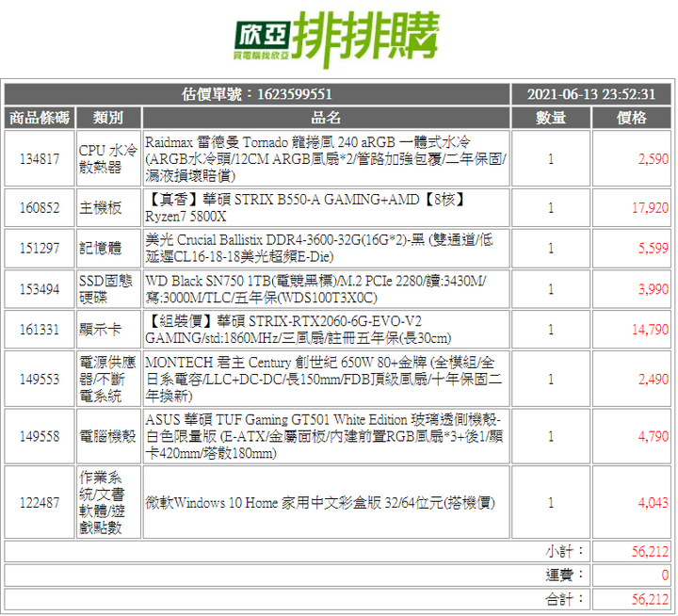This screenshot has height=616, width=678.
Task: Click the 品名 column header
Action: [x=326, y=118]
